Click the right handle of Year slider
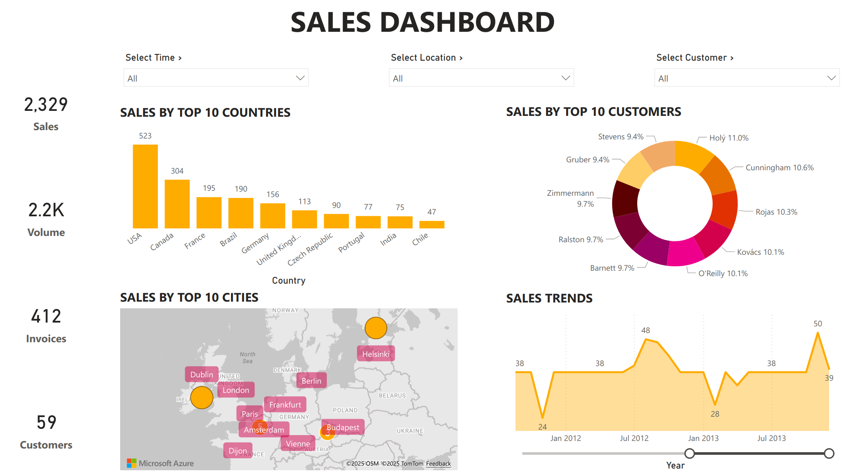This screenshot has height=474, width=868. tap(829, 454)
